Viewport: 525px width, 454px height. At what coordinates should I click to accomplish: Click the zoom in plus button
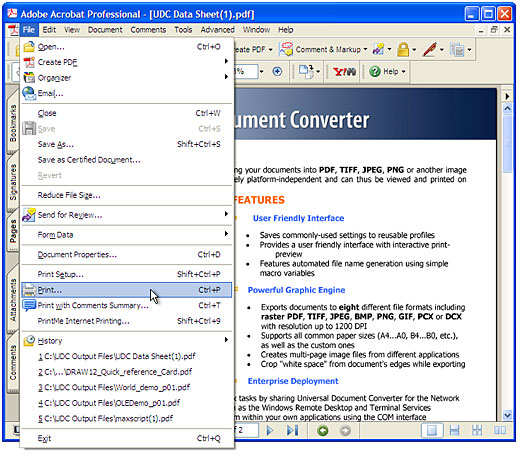(x=277, y=71)
